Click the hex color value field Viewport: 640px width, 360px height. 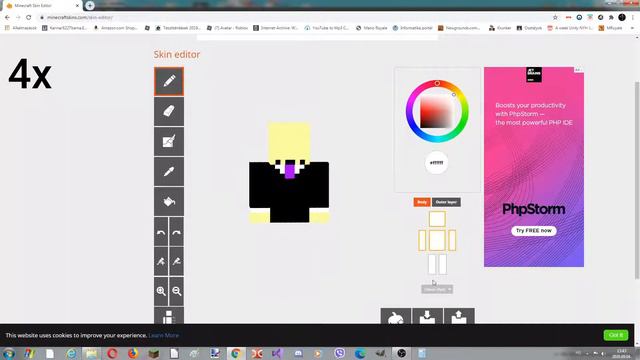pyautogui.click(x=437, y=162)
